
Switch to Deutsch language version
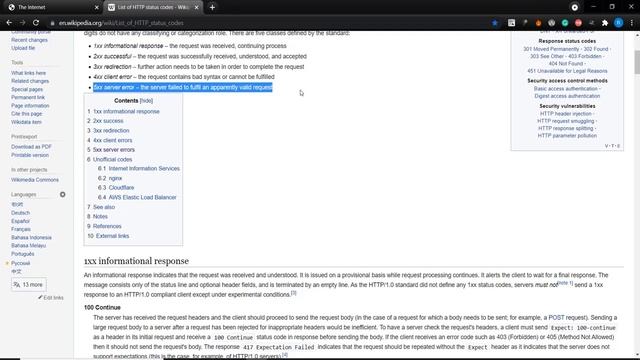[x=20, y=213]
